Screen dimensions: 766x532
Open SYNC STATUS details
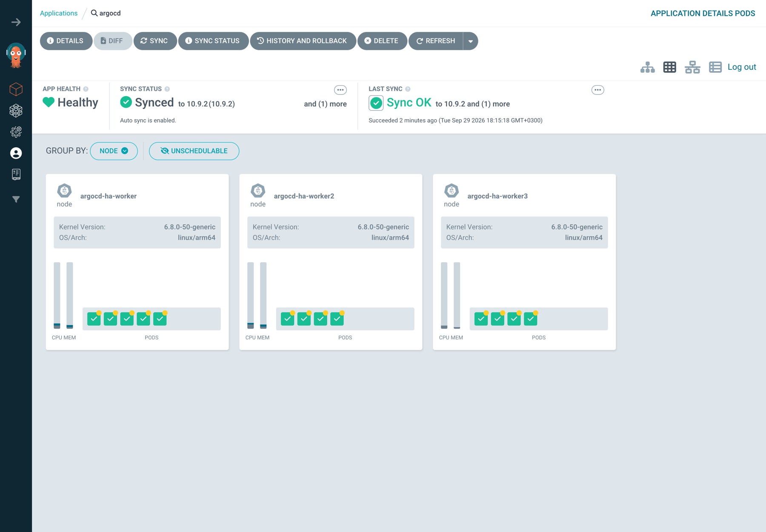[213, 41]
